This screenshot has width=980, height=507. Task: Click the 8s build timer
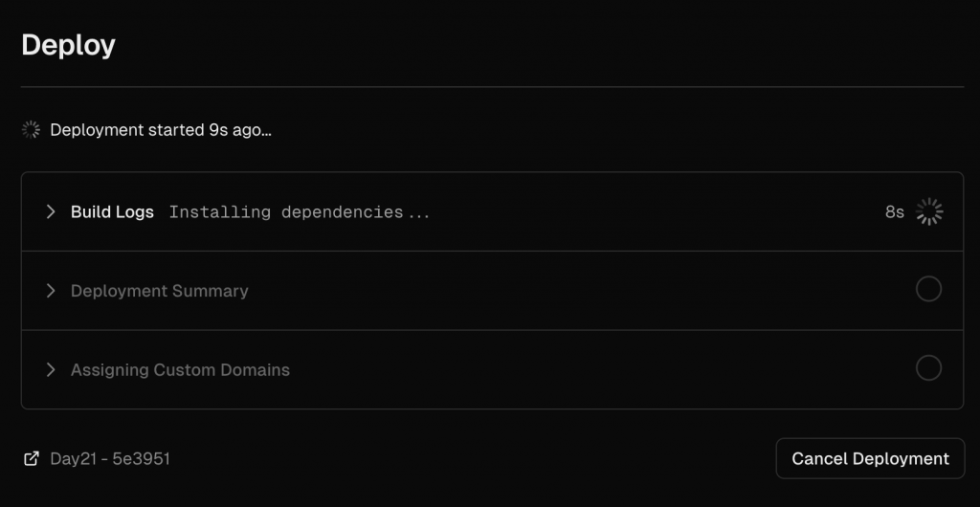coord(895,212)
